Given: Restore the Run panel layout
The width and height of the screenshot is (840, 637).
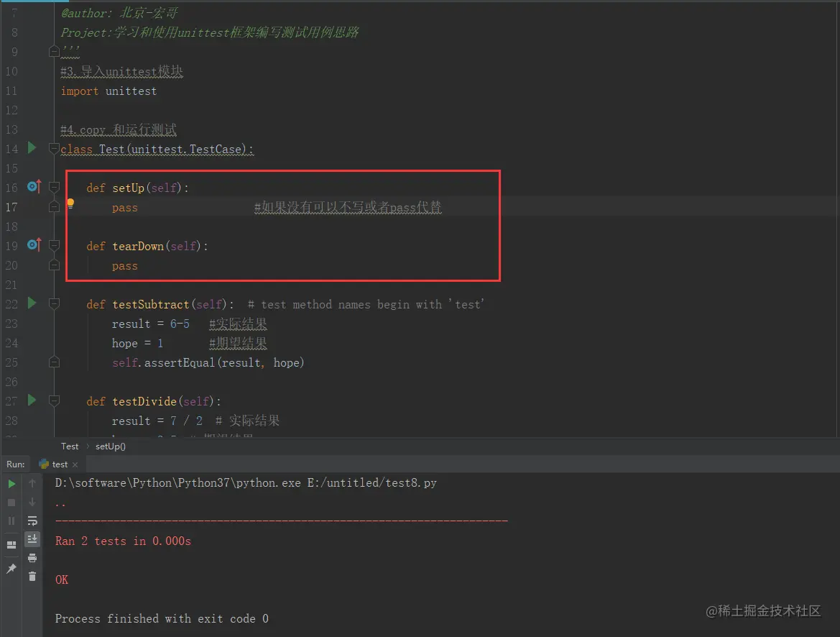Looking at the screenshot, I should tap(11, 545).
